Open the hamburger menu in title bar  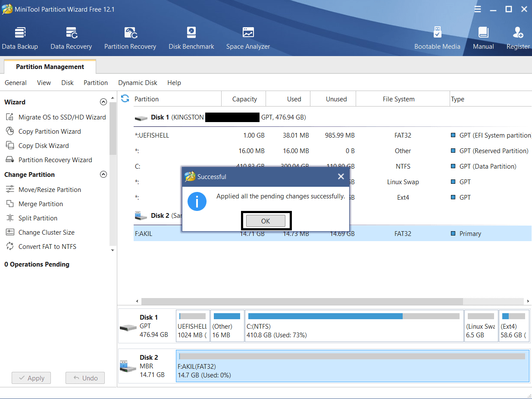point(478,9)
